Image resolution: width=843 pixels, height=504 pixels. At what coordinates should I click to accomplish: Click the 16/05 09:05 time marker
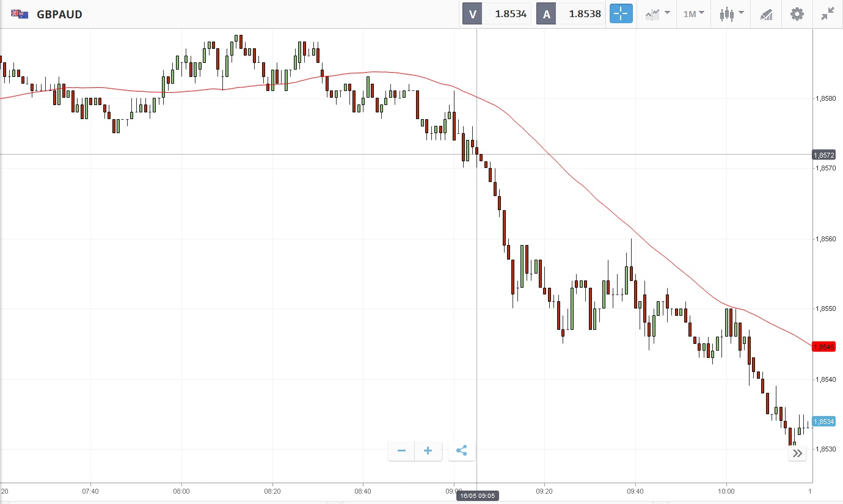click(x=477, y=496)
